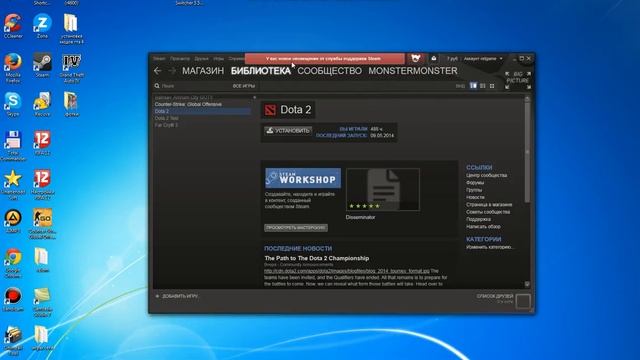Image resolution: width=640 pixels, height=360 pixels.
Task: Click the search magnifier icon
Action: (157, 86)
